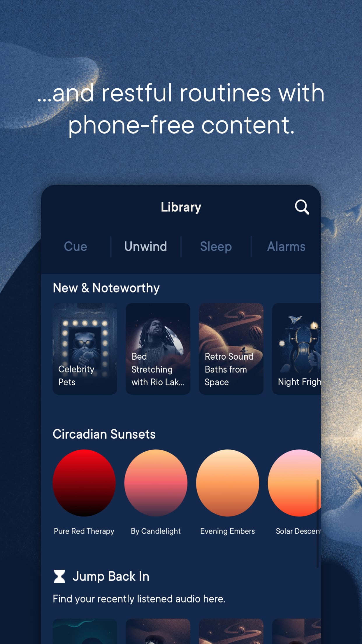362x644 pixels.
Task: Tap the New & Noteworthy heading
Action: pos(106,288)
